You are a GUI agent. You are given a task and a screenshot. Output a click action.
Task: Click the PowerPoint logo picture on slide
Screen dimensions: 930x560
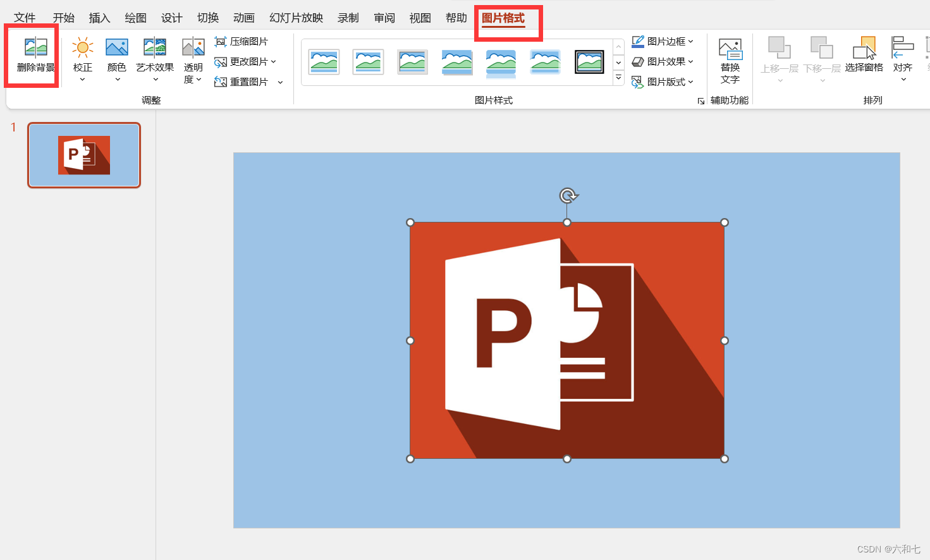tap(567, 340)
